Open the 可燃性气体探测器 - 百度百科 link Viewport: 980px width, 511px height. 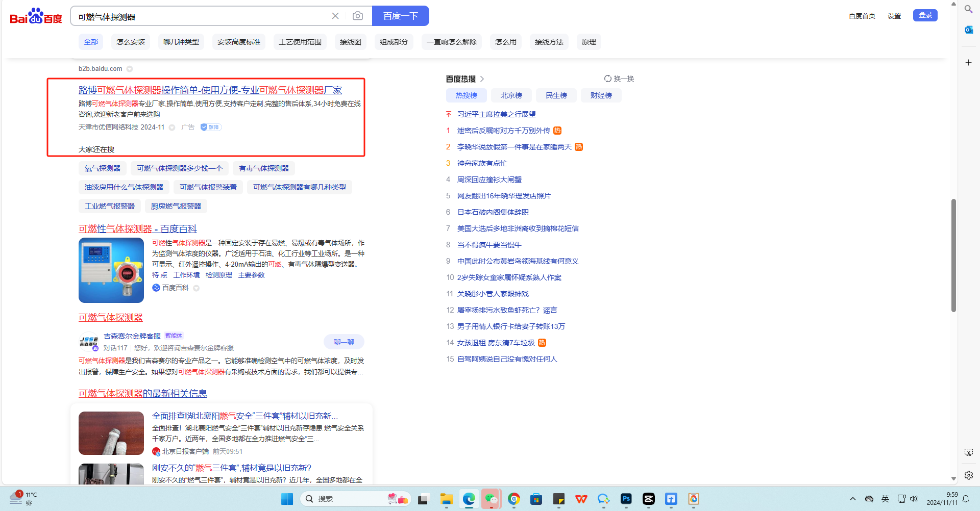tap(137, 229)
